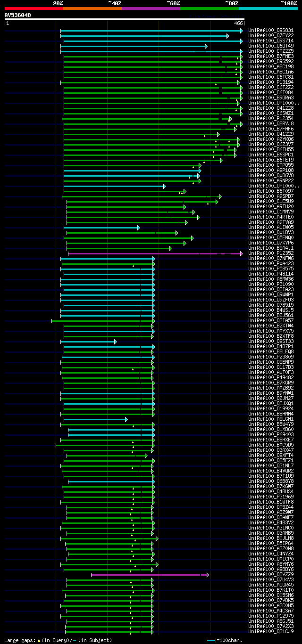This screenshot has width=302, height=644.
Task: Select the UniRef100_C1E5U9 label
Action: [x=271, y=201]
